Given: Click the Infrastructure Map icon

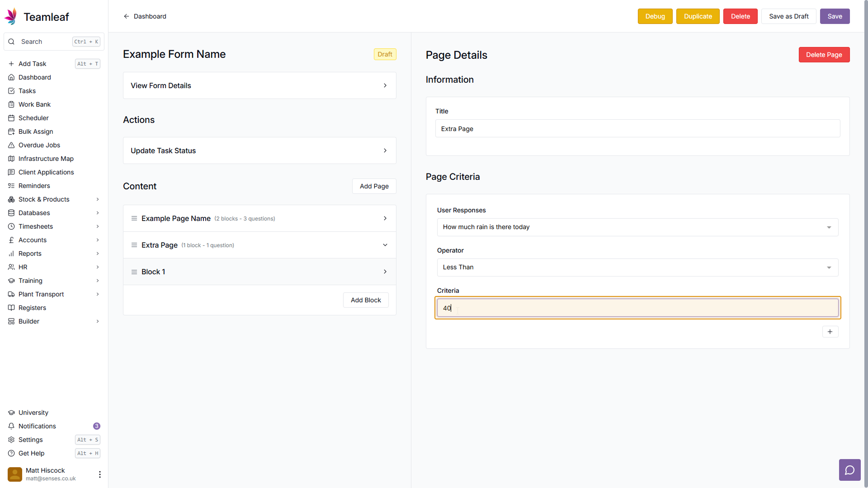Looking at the screenshot, I should click(x=11, y=159).
